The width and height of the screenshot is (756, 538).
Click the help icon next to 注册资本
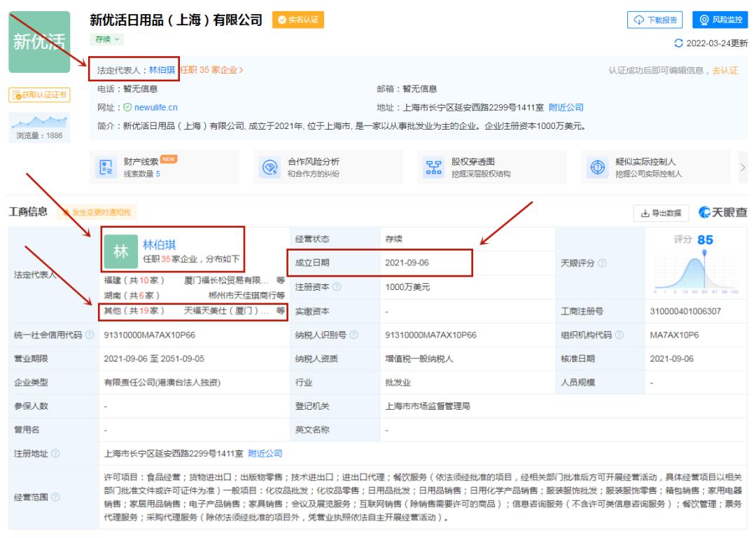click(337, 288)
